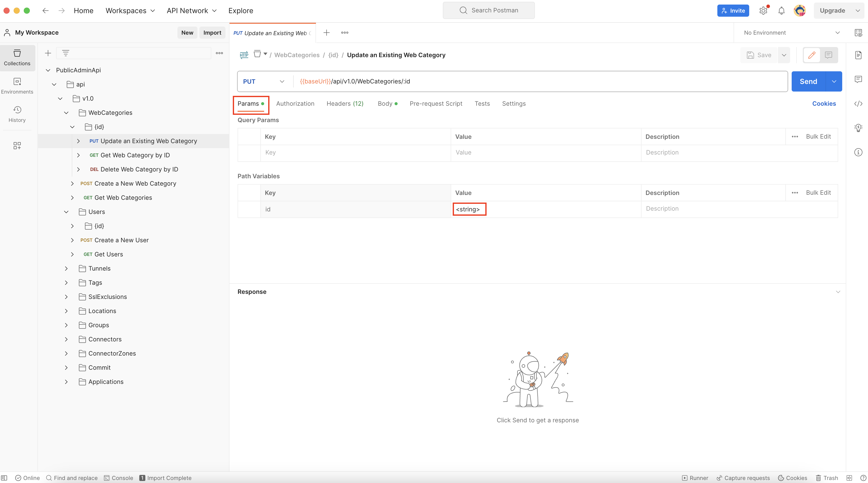The width and height of the screenshot is (868, 483).
Task: Expand the Tags collection folder
Action: (66, 282)
